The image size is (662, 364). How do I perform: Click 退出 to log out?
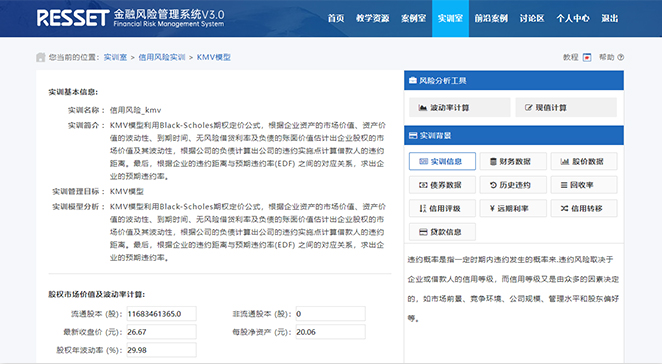click(x=610, y=18)
